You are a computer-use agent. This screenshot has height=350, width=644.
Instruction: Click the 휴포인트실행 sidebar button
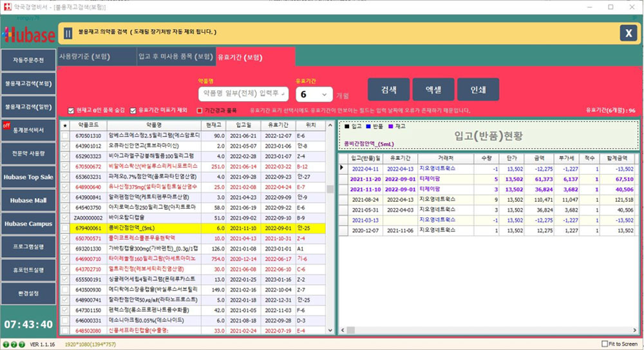[x=28, y=270]
